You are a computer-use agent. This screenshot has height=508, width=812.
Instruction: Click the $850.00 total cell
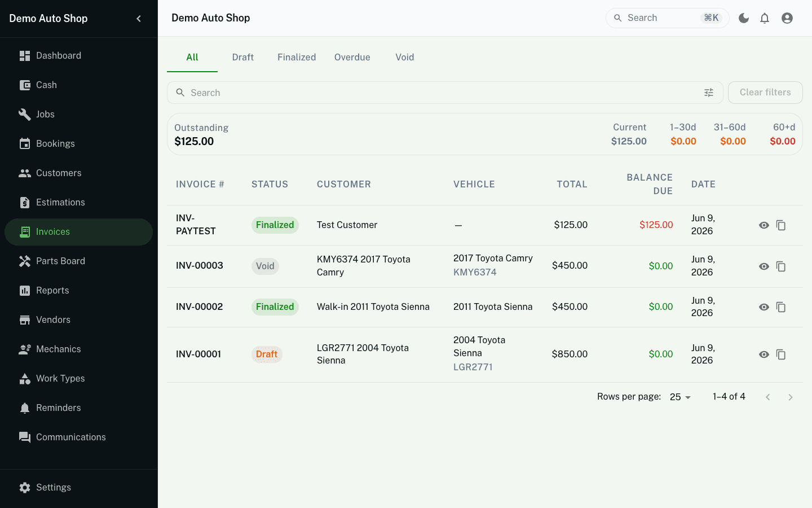(570, 354)
